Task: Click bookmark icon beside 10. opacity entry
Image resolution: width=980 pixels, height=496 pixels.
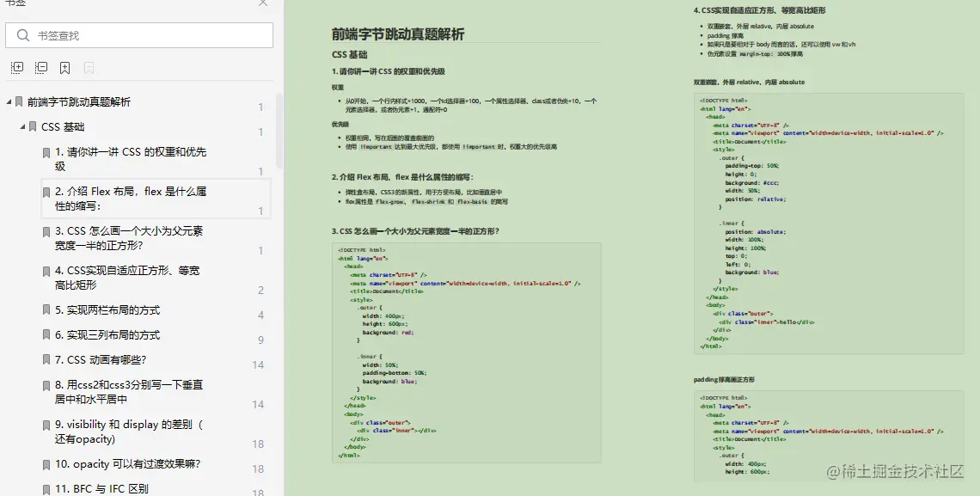Action: [x=46, y=465]
